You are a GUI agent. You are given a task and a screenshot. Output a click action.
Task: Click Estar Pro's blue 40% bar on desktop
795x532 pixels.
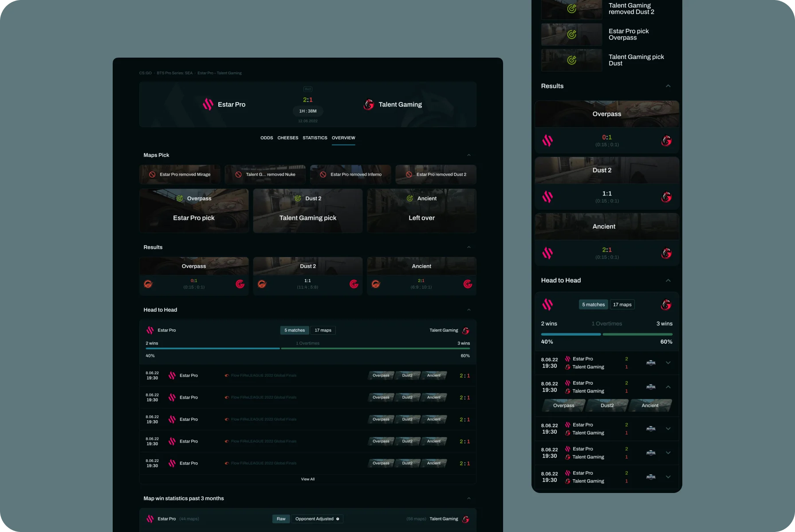tap(213, 348)
